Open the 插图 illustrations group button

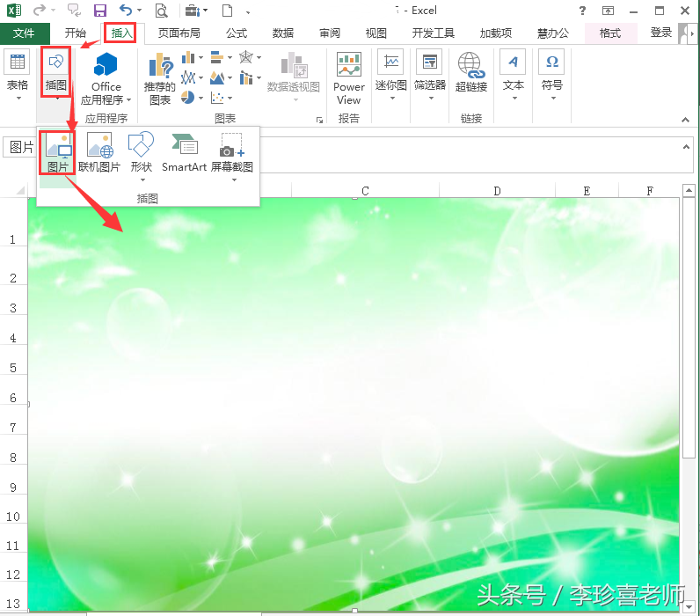click(55, 72)
